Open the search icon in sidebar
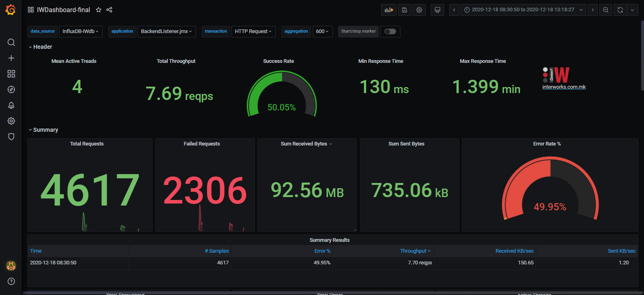644x295 pixels. click(x=11, y=42)
